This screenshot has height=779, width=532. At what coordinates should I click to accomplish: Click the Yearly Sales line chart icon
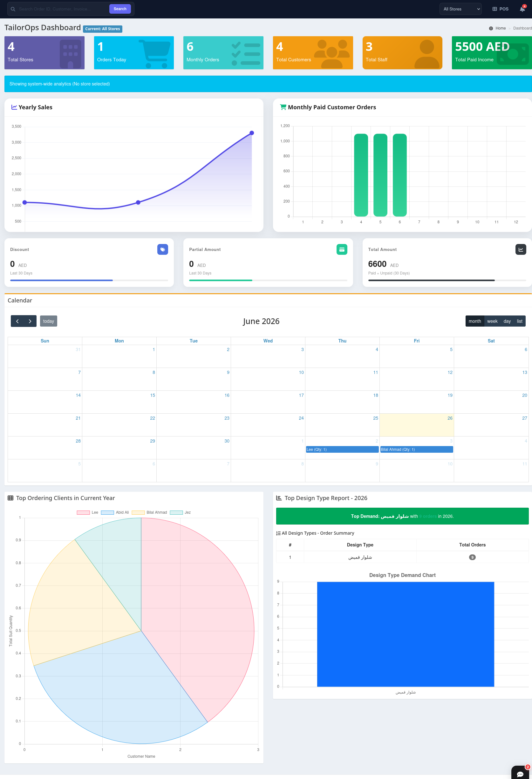pos(14,107)
